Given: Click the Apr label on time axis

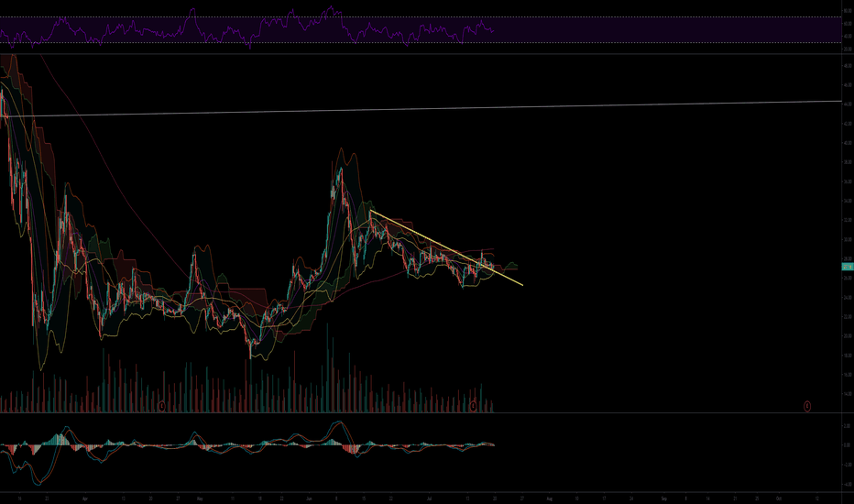Looking at the screenshot, I should (x=85, y=499).
